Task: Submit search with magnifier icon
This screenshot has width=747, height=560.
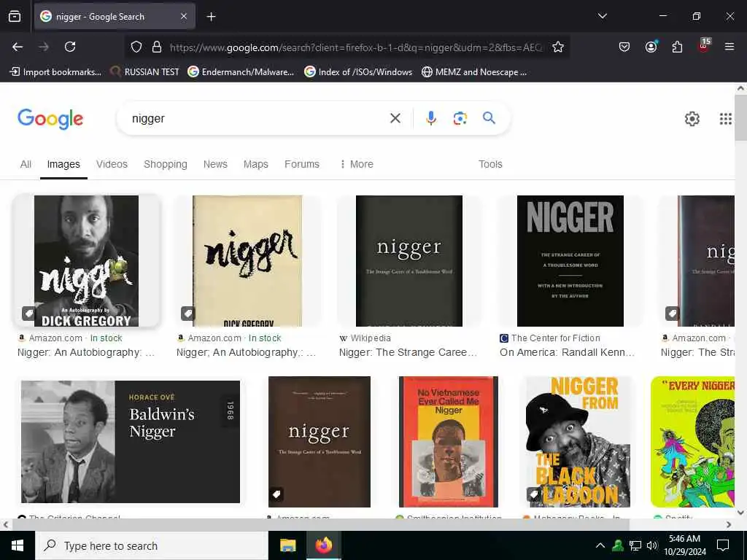Action: coord(489,117)
